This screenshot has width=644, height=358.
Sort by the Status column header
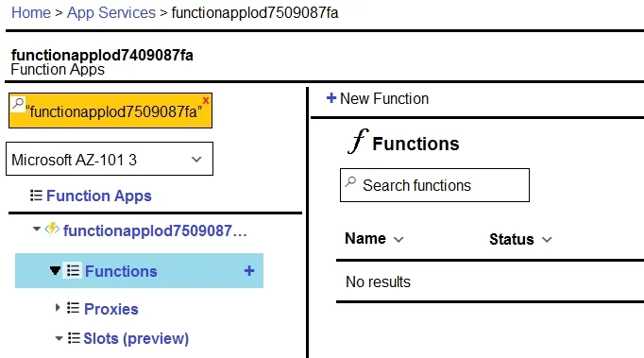[512, 239]
